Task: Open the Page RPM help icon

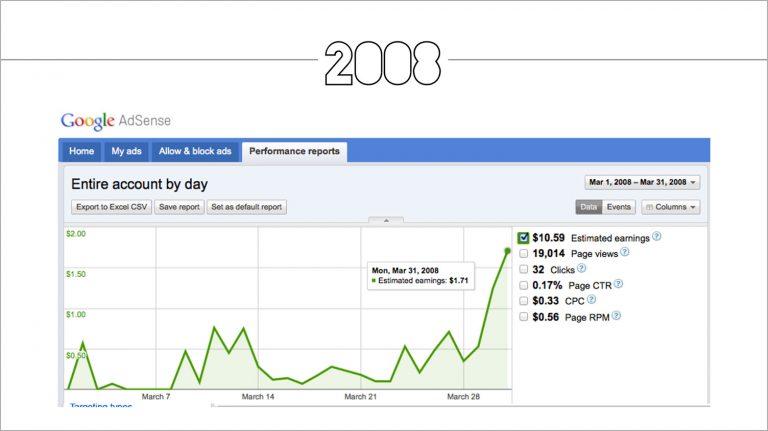Action: point(616,316)
